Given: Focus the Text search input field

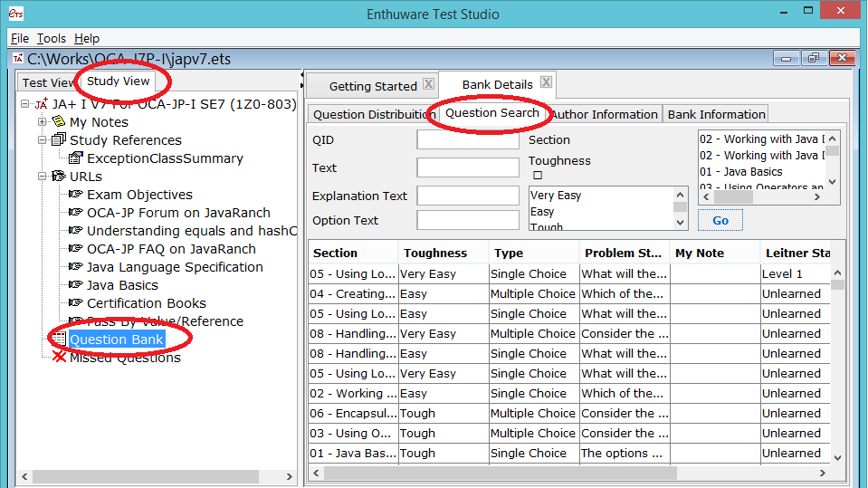Looking at the screenshot, I should 468,167.
